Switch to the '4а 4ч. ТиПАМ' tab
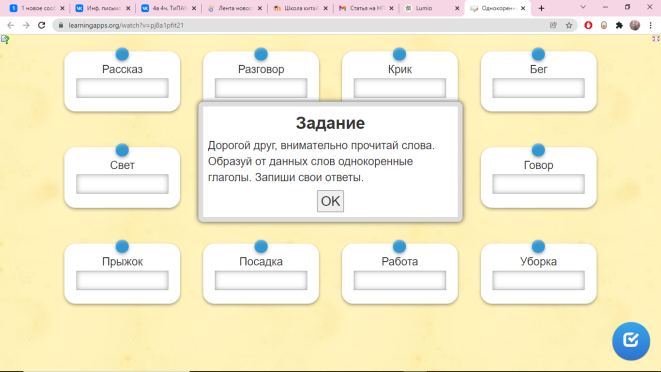Viewport: 661px width, 372px height. click(169, 8)
